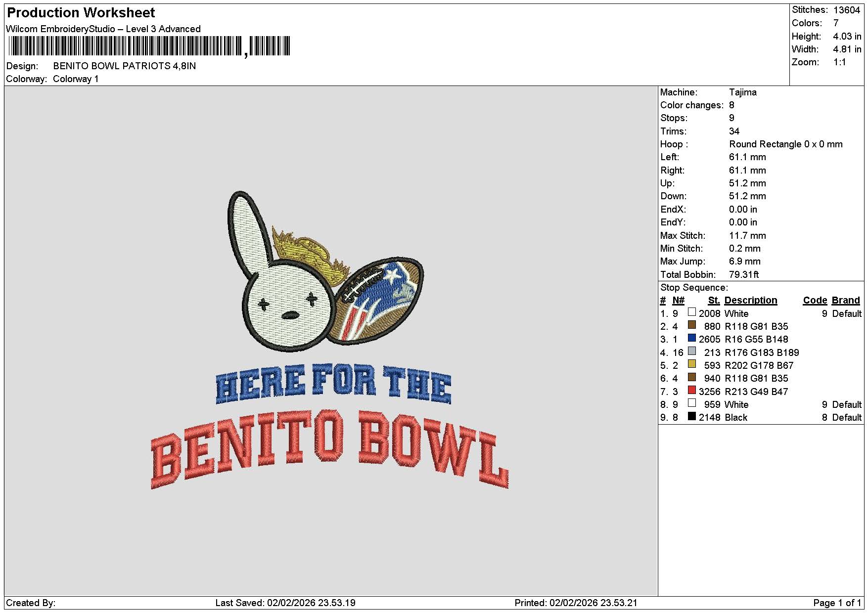Click description 'R176 G183 B189'
The image size is (868, 613).
pyautogui.click(x=762, y=353)
